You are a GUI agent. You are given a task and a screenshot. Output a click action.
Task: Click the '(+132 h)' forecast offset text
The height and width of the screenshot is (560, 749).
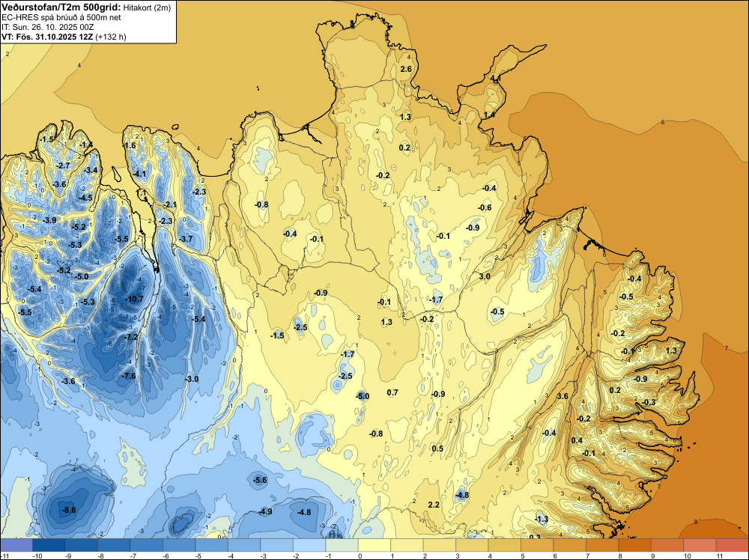click(111, 37)
